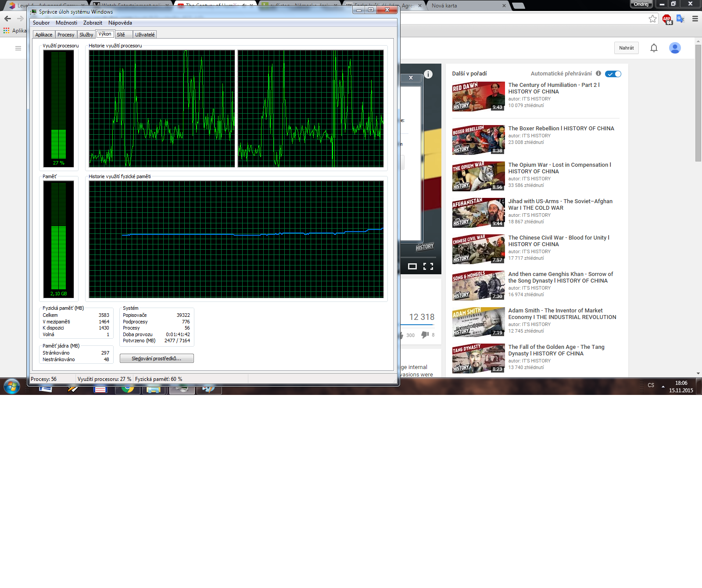Open the Chrome hamburger menu
The height and width of the screenshot is (588, 702).
(695, 19)
